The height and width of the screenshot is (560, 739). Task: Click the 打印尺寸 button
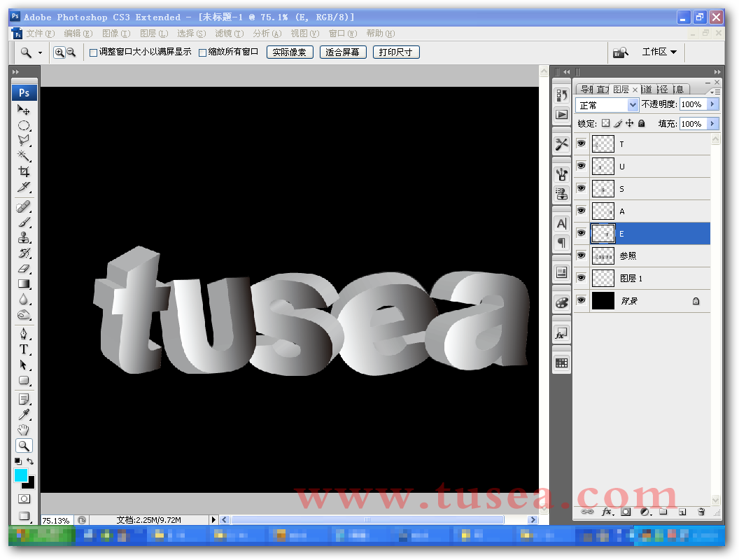[396, 52]
